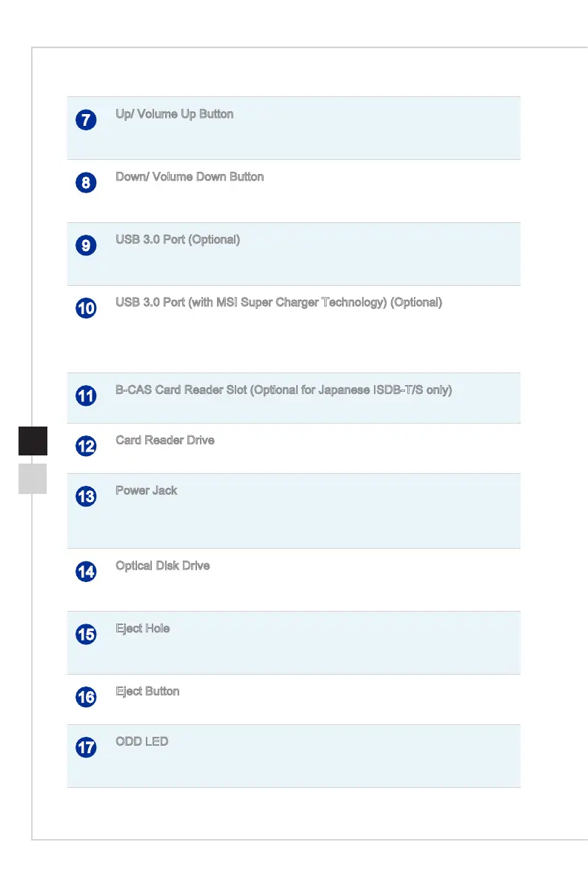Click the blue number 7 badge
This screenshot has width=588, height=882.
click(x=86, y=120)
